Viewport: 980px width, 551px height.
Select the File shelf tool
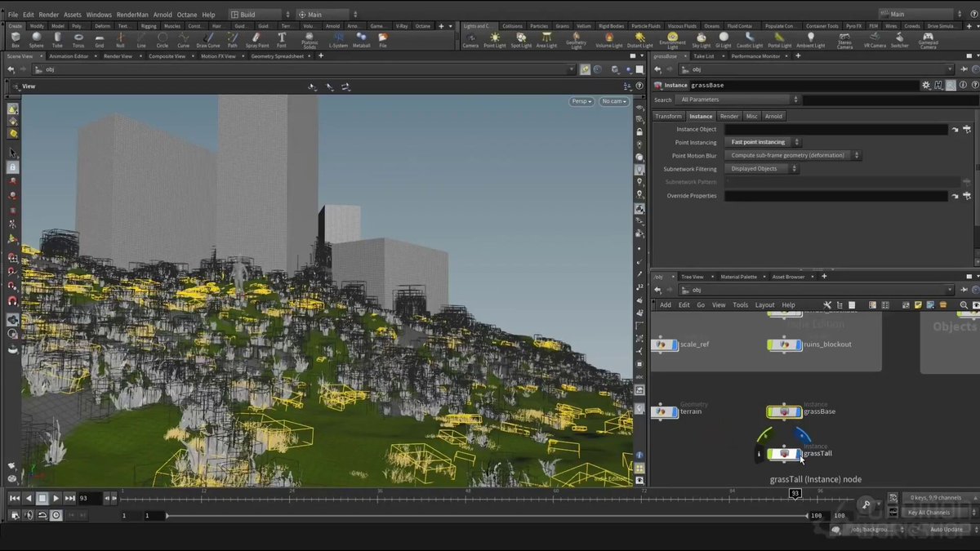coord(383,39)
